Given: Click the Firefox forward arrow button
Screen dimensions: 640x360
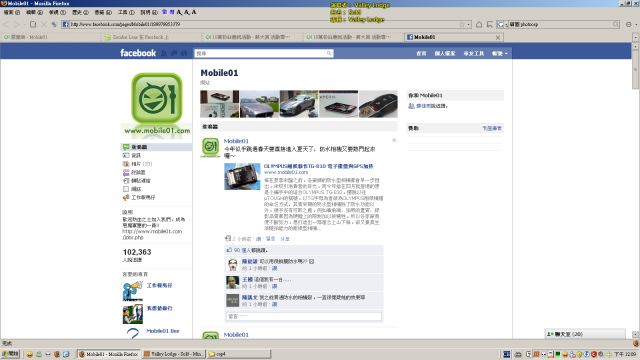Looking at the screenshot, I should (x=17, y=24).
